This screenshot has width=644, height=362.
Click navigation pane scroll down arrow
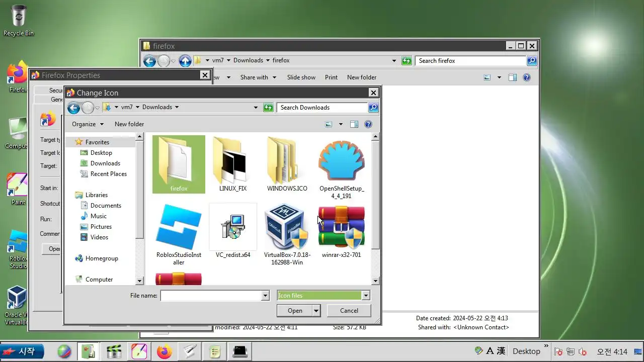point(140,281)
